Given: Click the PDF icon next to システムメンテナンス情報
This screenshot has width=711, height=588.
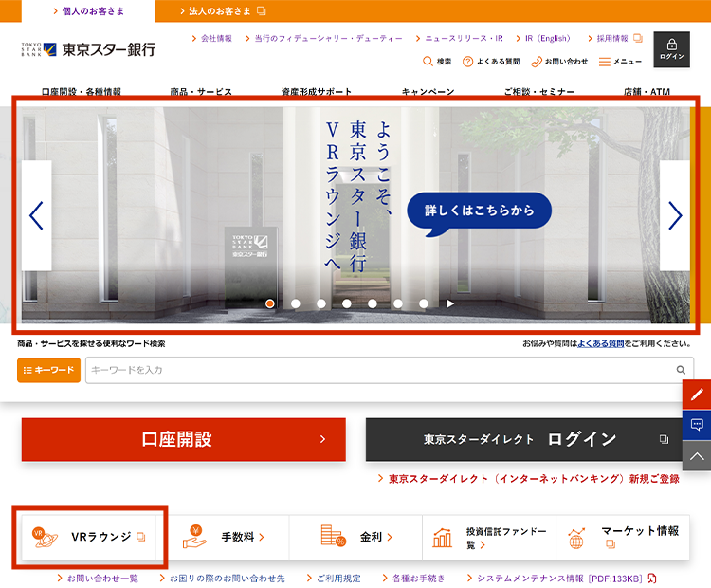Looking at the screenshot, I should coord(652,579).
